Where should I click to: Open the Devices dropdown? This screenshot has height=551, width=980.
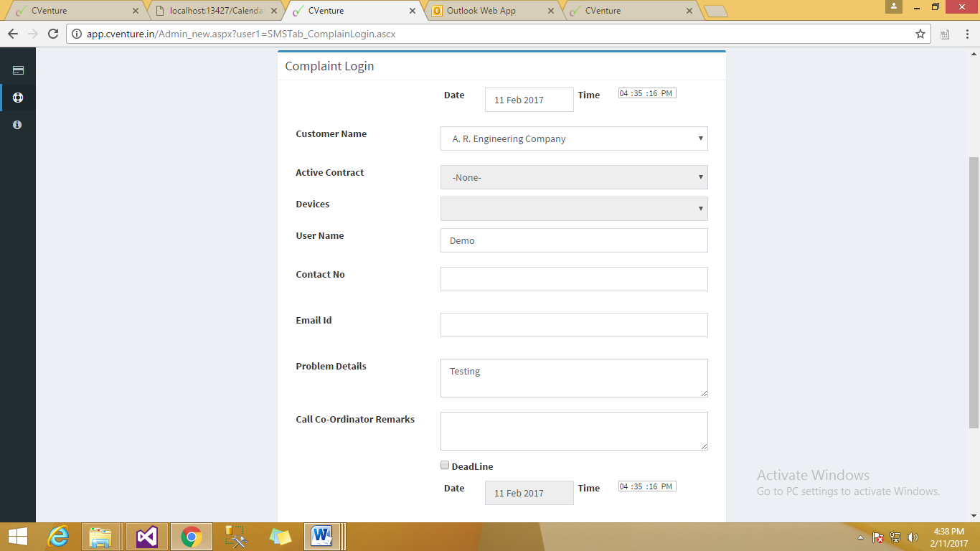[574, 209]
